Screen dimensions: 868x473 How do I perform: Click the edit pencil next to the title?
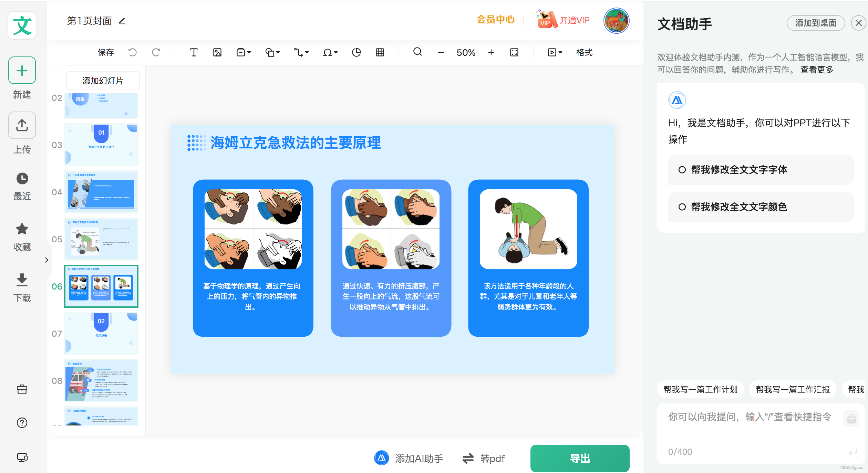pos(122,21)
